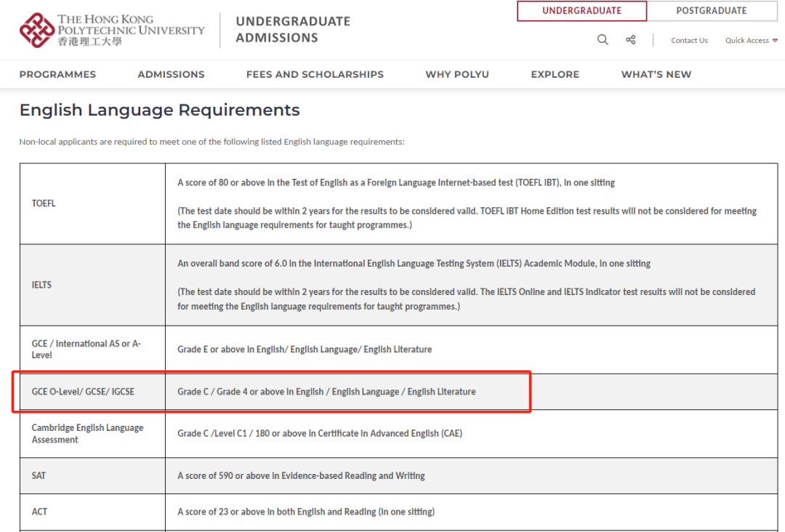Click the Grade E or above requirement text
The height and width of the screenshot is (532, 785).
[x=305, y=350]
